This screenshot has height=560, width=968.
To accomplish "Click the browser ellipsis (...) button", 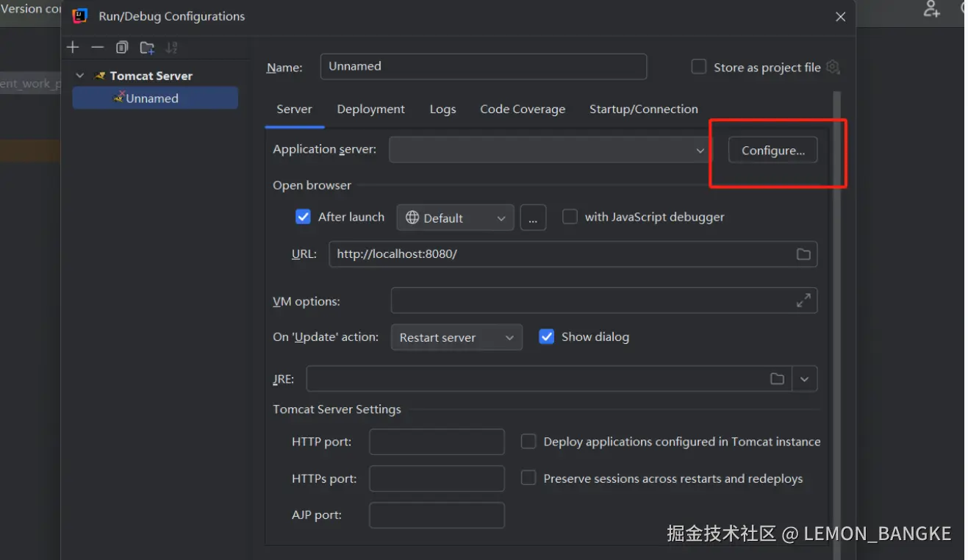I will [533, 218].
